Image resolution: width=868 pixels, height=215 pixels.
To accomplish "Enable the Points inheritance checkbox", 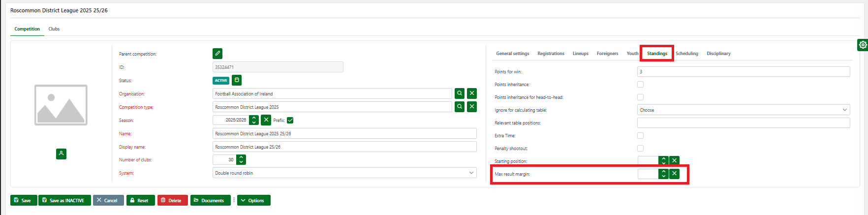I will point(640,85).
